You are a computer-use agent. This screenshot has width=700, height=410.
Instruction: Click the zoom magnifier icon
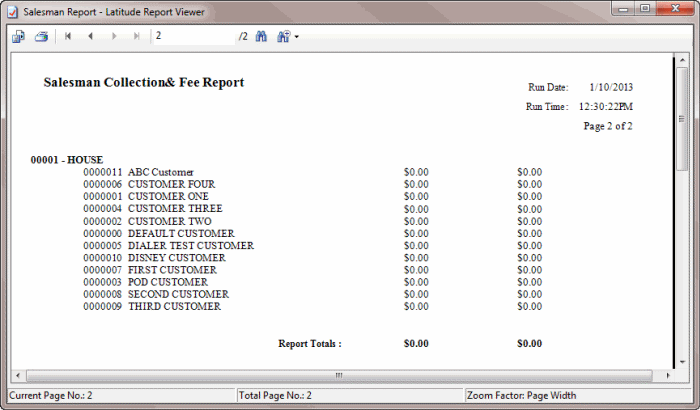(283, 36)
